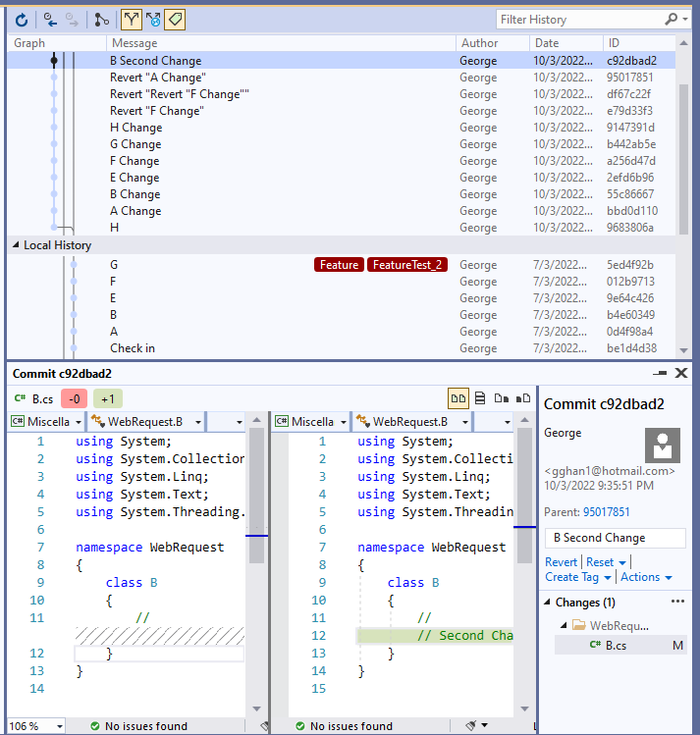
Task: Click inside Filter History search box
Action: pos(579,20)
